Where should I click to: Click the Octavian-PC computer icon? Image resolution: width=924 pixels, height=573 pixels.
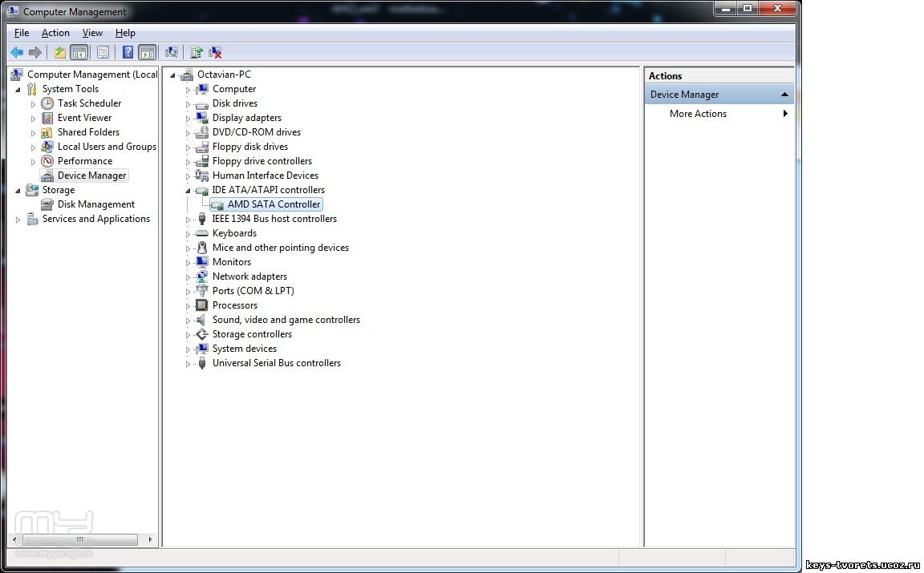pos(187,75)
